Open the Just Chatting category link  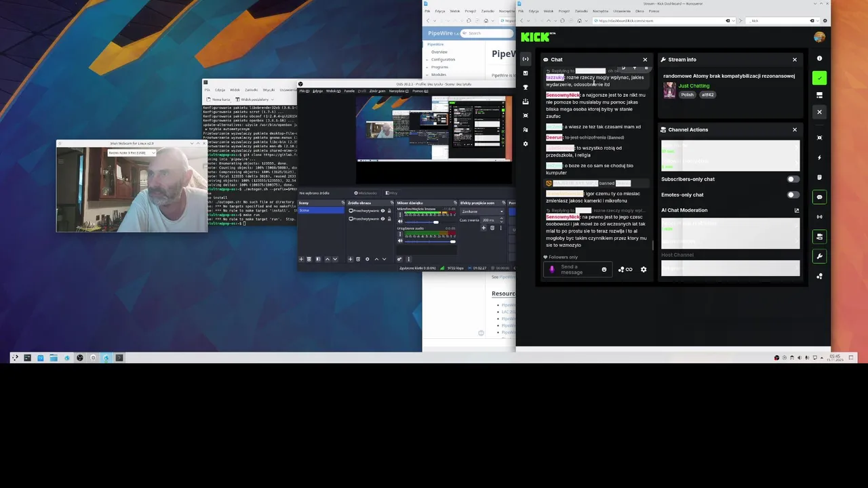coord(694,86)
